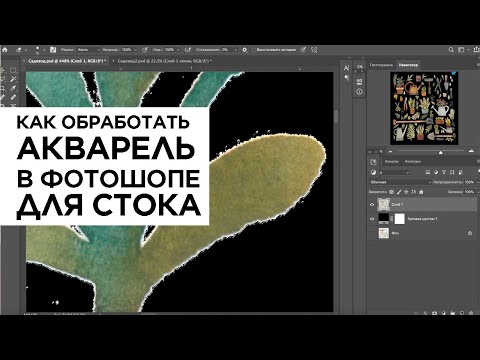This screenshot has height=360, width=480.
Task: Open the workspace switcher icon
Action: coord(462,50)
